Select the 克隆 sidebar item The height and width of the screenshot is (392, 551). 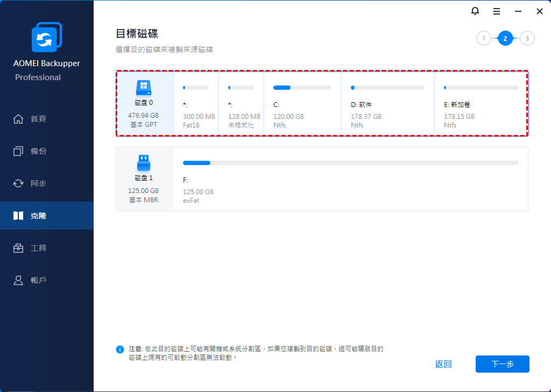[47, 216]
